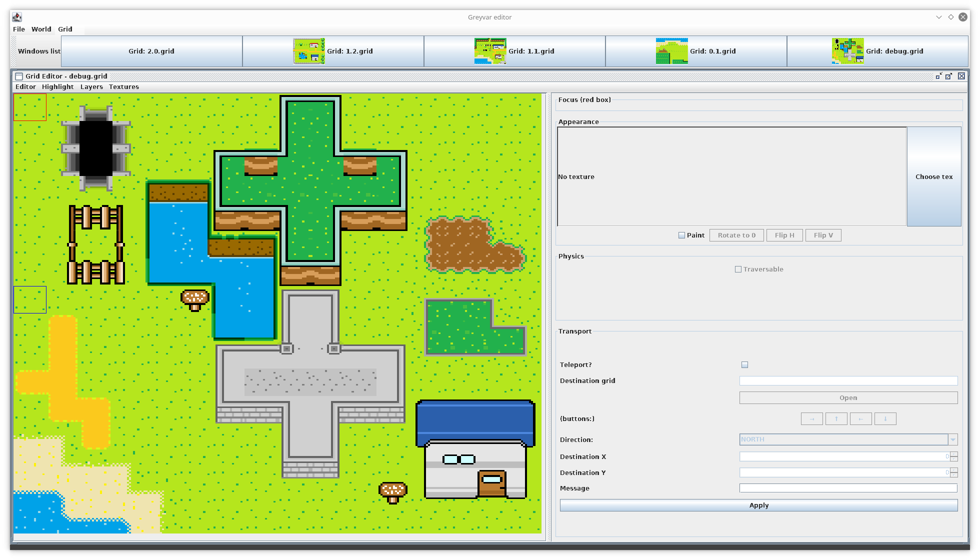This screenshot has width=980, height=560.
Task: Open the Textures menu
Action: pos(124,86)
